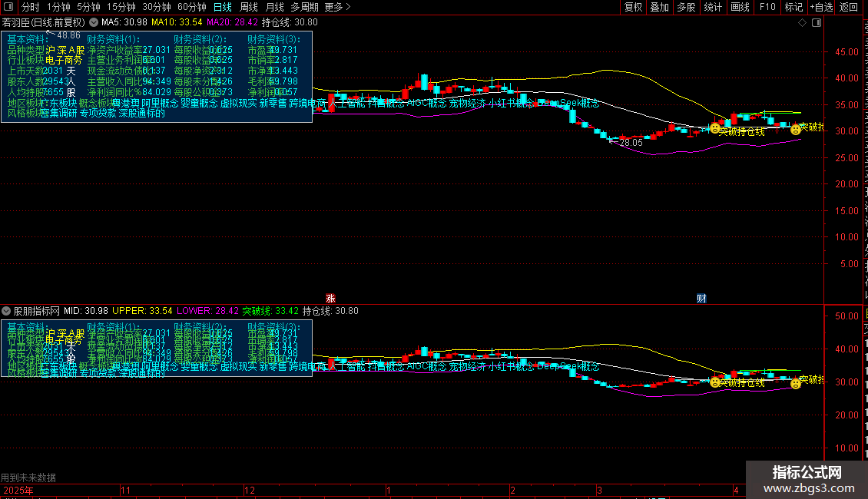Open F10 company information
Viewport: 868px width, 499px height.
[x=767, y=7]
